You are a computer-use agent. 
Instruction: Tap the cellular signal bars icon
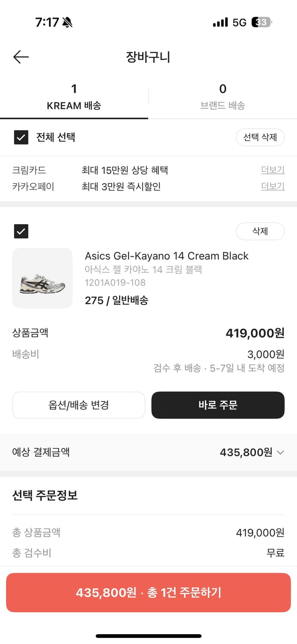pyautogui.click(x=220, y=22)
